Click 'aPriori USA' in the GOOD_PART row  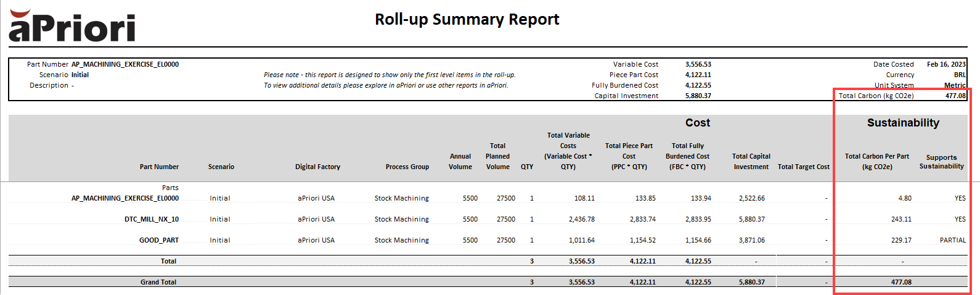[x=316, y=240]
